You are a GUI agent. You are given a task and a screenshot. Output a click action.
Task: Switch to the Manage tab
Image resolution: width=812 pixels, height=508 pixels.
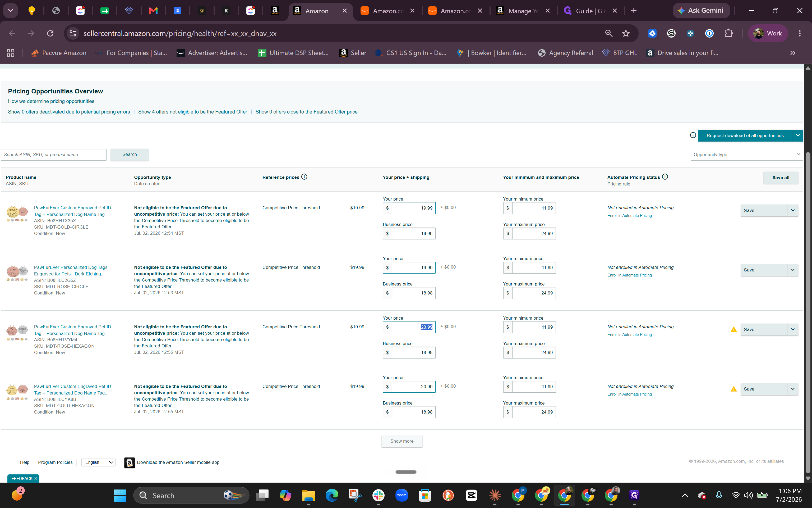pyautogui.click(x=523, y=11)
